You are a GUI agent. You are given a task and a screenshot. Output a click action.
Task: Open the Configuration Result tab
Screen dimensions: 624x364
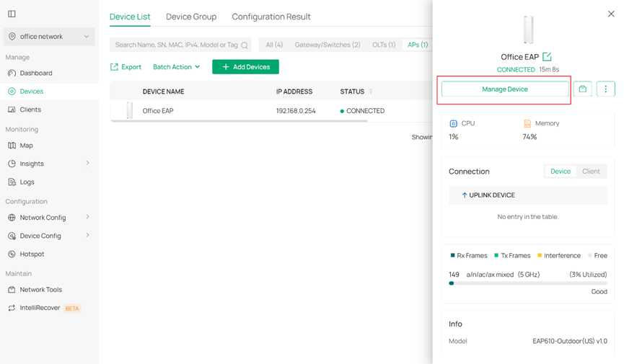(271, 17)
